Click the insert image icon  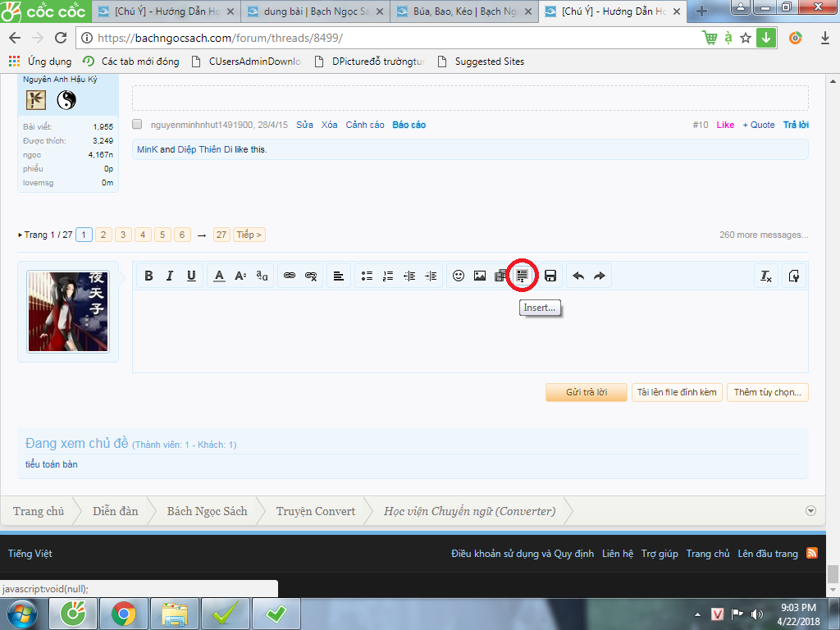tap(480, 276)
